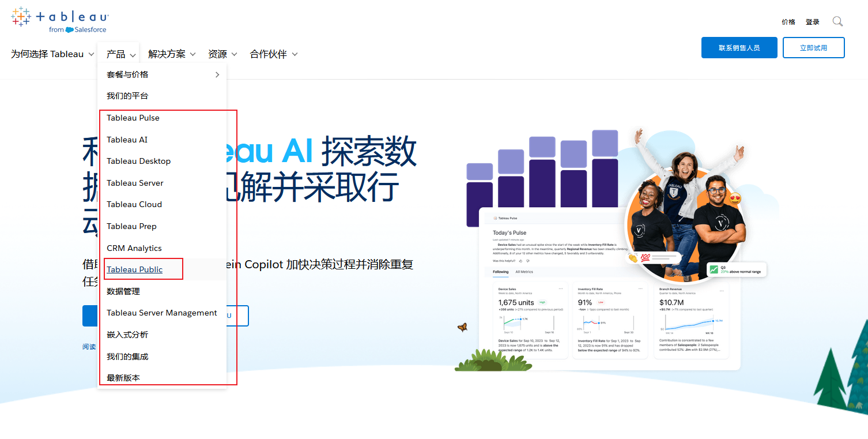
Task: Click the $10.7M revenue value
Action: (x=671, y=302)
